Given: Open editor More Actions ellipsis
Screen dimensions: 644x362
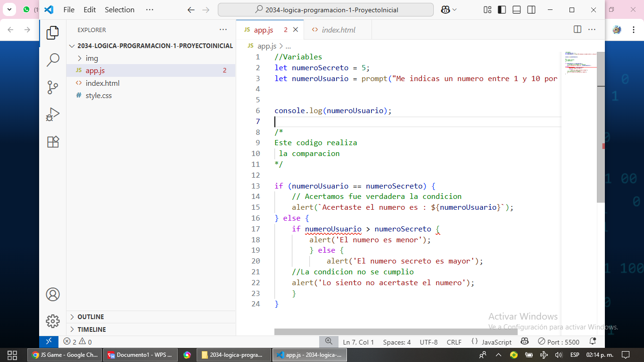Looking at the screenshot, I should tap(592, 29).
